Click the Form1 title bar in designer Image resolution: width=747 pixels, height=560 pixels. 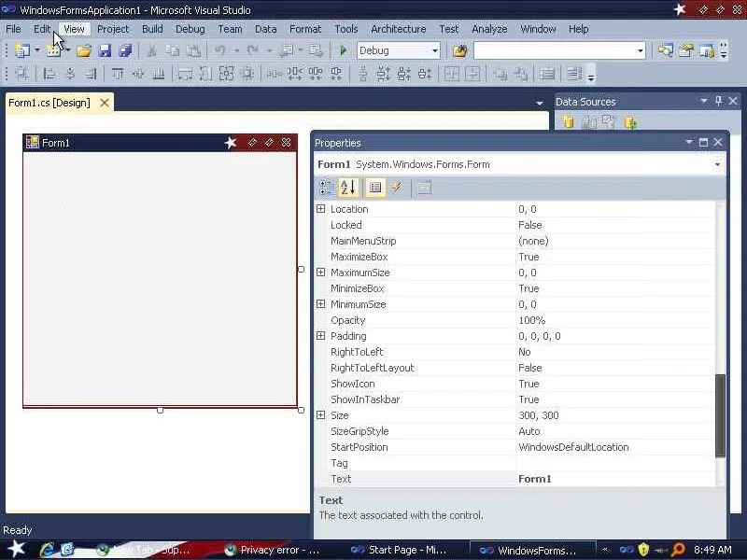click(x=160, y=143)
